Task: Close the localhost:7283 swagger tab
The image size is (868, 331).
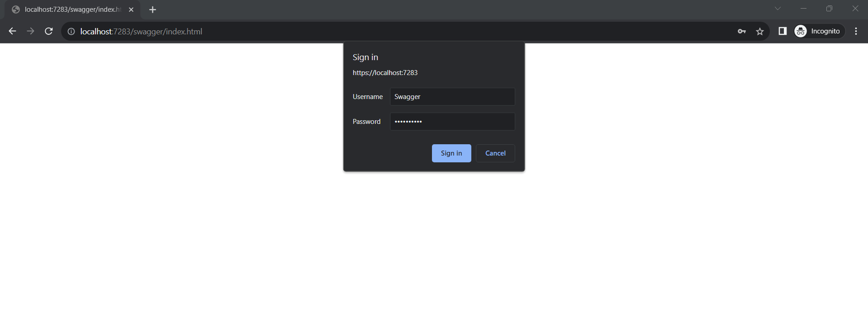Action: click(131, 9)
